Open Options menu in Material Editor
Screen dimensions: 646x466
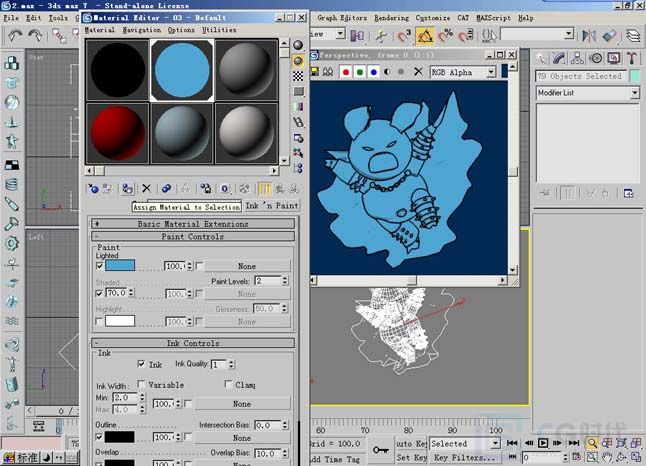click(x=181, y=30)
